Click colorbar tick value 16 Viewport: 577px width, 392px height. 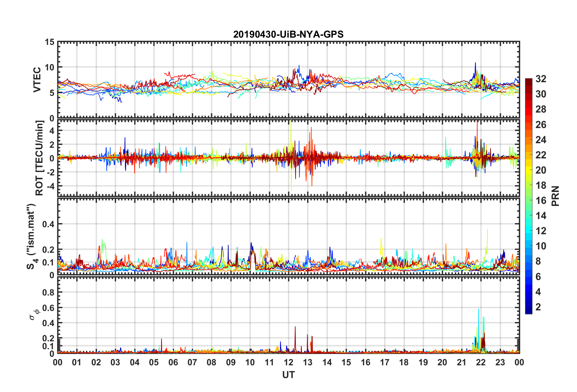(541, 201)
